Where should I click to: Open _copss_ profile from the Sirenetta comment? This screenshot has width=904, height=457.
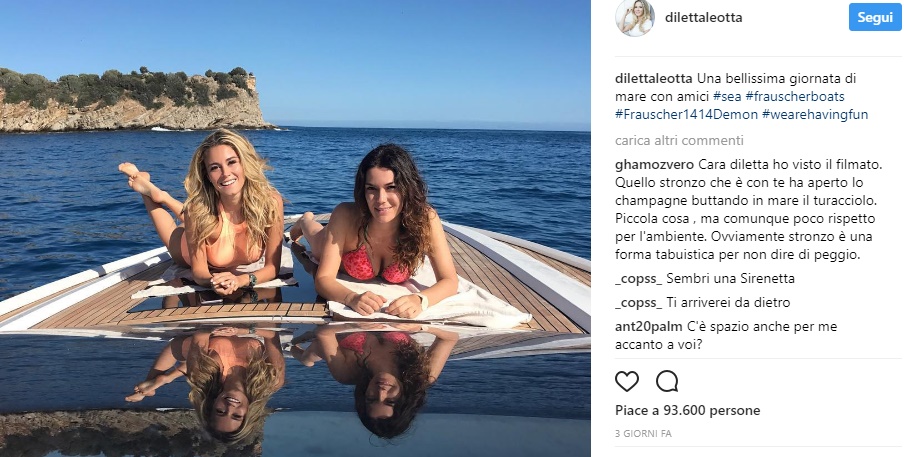(x=638, y=279)
